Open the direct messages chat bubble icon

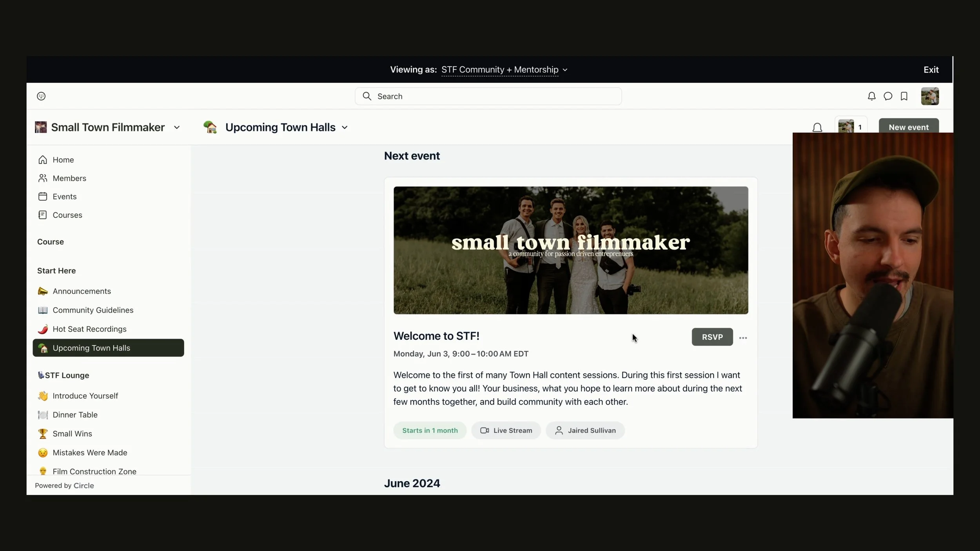[x=888, y=96]
